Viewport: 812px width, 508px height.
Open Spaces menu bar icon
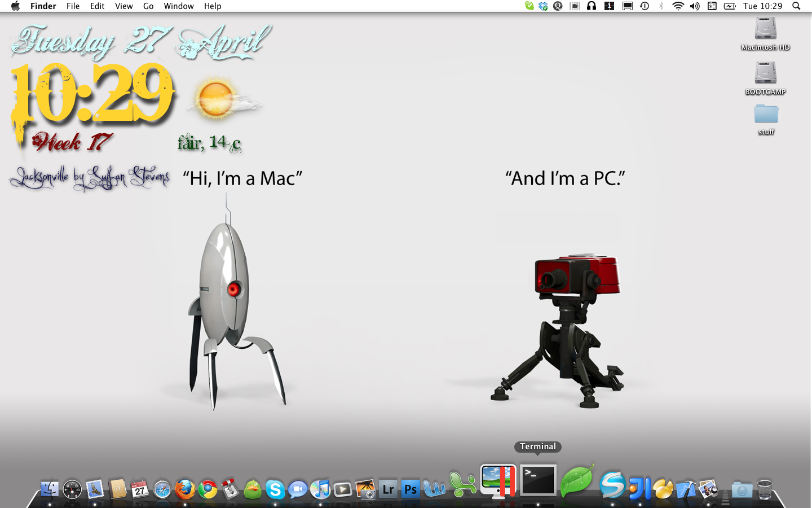point(609,6)
